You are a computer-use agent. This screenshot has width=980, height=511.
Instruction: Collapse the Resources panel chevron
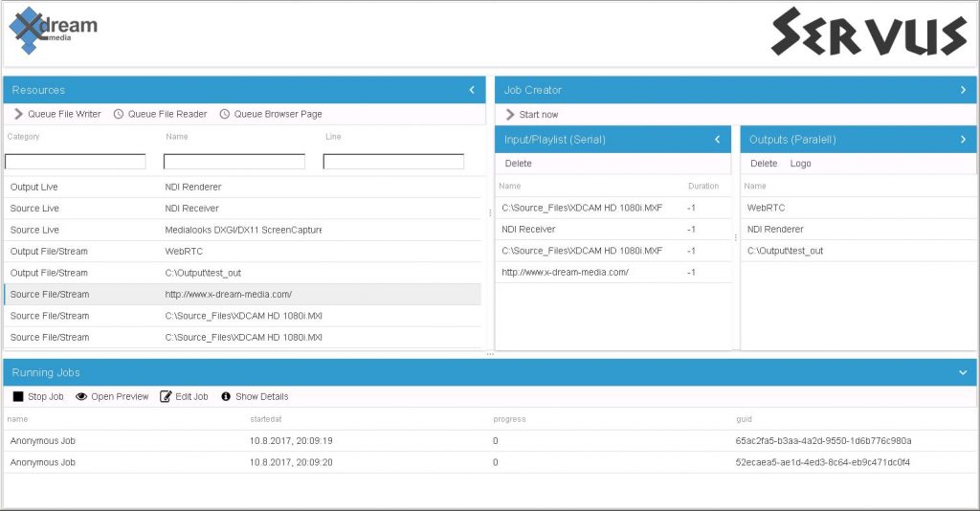pos(472,90)
